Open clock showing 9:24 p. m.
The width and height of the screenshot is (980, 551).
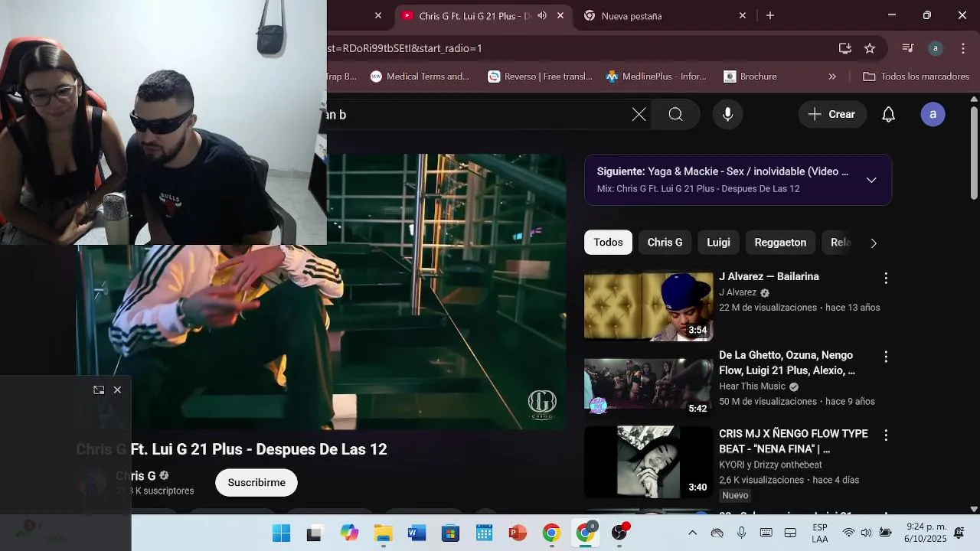926,533
